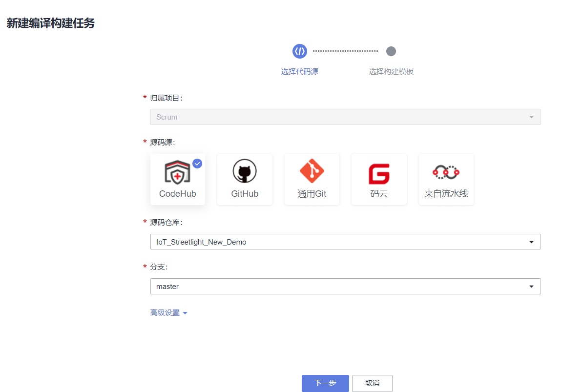Click the 选择代码源 step icon
This screenshot has width=583, height=392.
(x=300, y=51)
